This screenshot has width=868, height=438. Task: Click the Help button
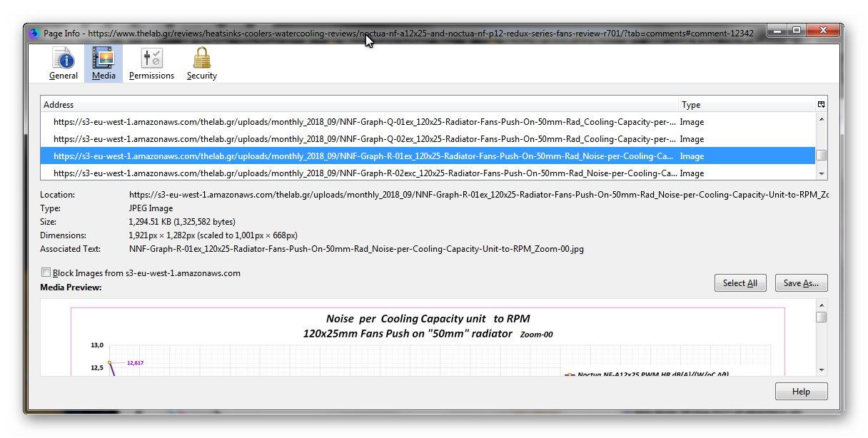click(x=801, y=392)
